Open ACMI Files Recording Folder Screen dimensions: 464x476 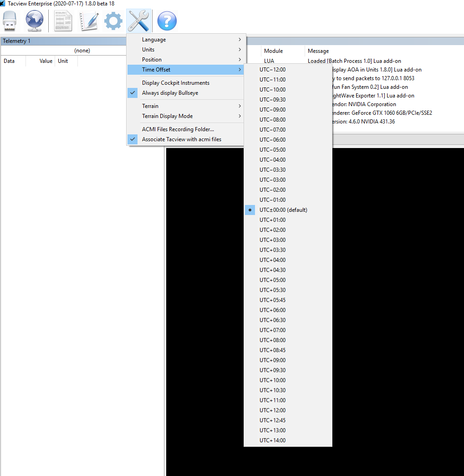185,129
